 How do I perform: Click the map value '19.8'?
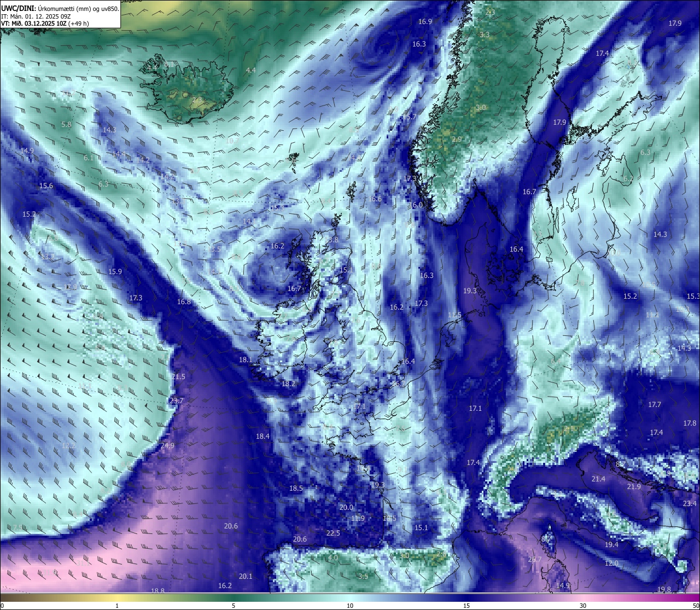point(664,589)
